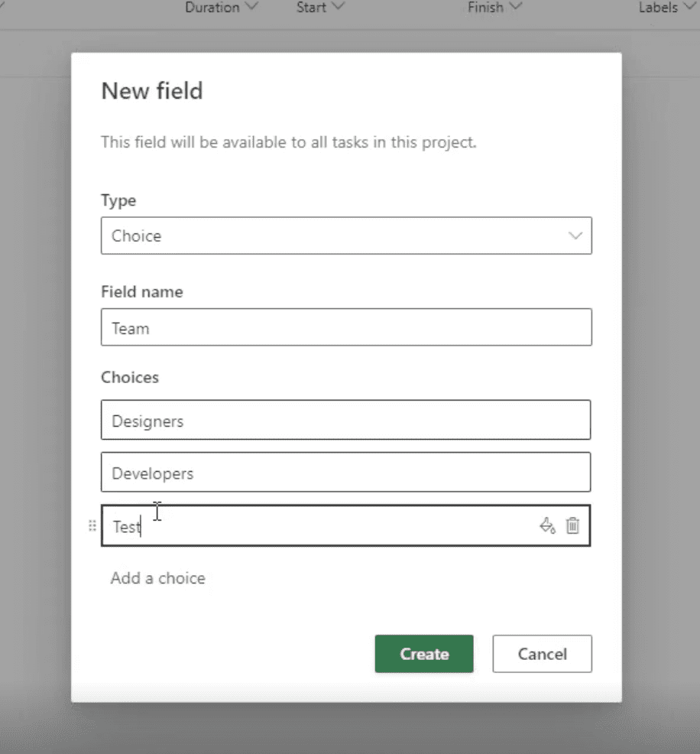Click into the Field name box containing Team
The width and height of the screenshot is (700, 754).
click(346, 327)
